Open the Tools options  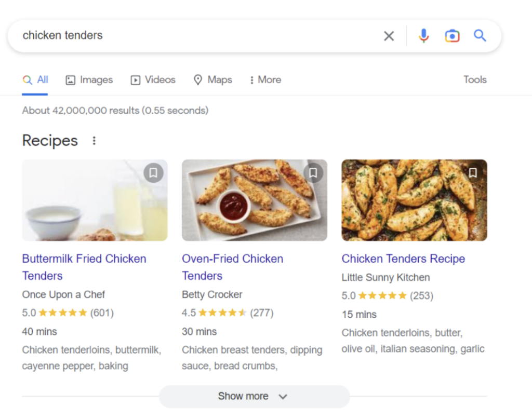474,79
